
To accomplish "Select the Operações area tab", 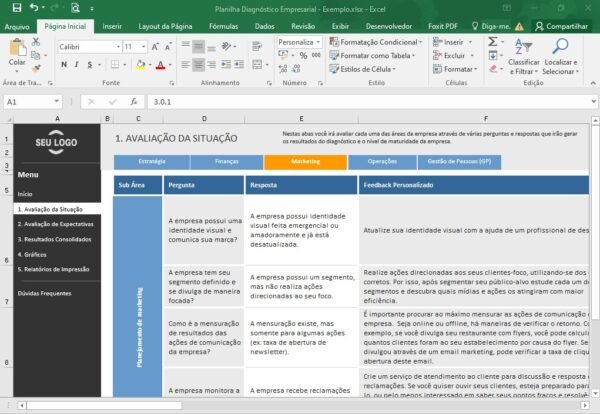I will pos(382,162).
